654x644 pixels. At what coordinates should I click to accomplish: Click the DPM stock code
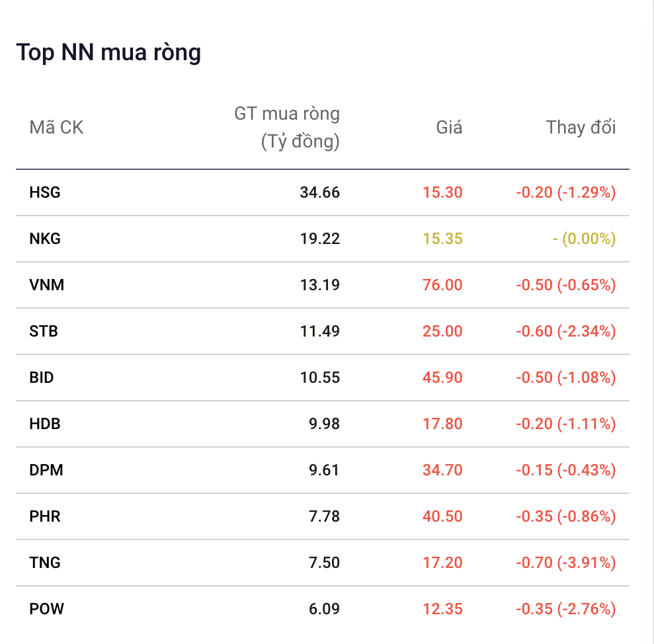click(x=46, y=470)
